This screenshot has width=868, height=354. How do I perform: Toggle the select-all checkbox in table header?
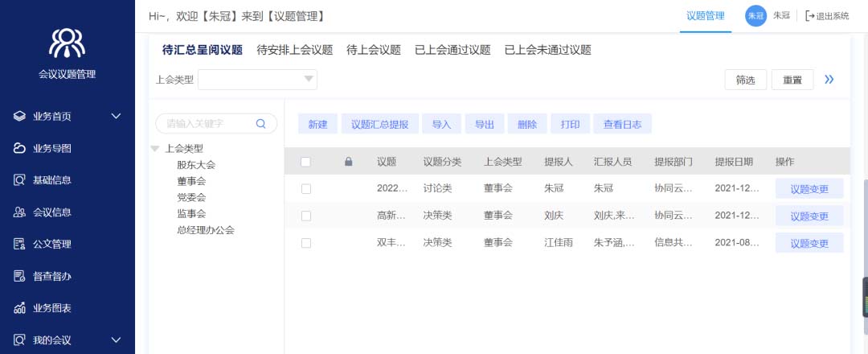(x=305, y=162)
